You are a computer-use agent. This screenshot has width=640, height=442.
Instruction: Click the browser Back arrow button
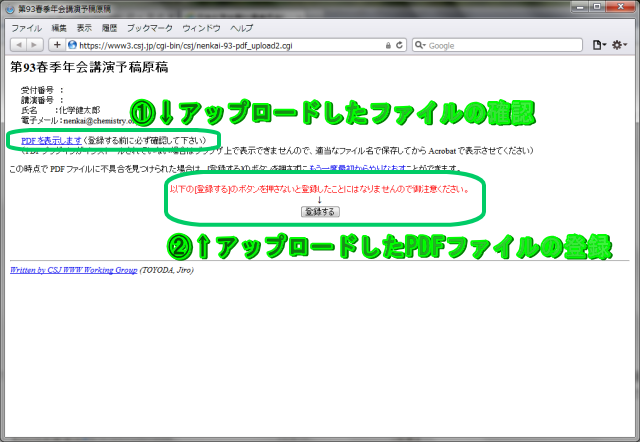19,45
